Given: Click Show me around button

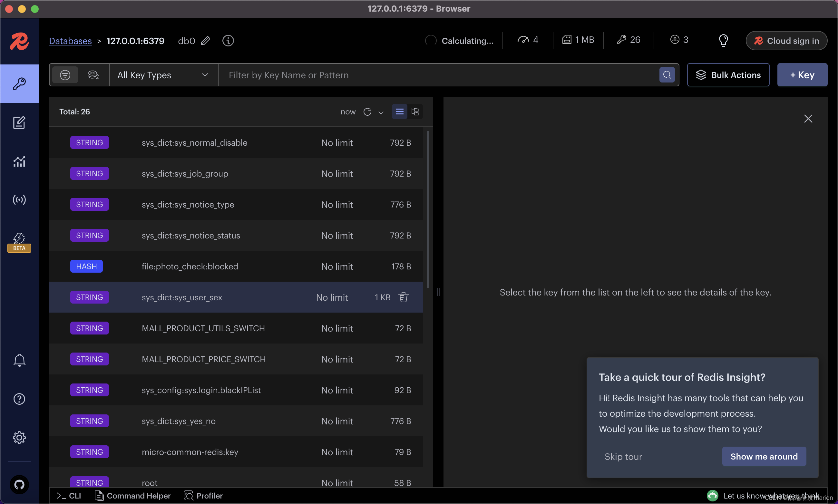Looking at the screenshot, I should pyautogui.click(x=764, y=456).
